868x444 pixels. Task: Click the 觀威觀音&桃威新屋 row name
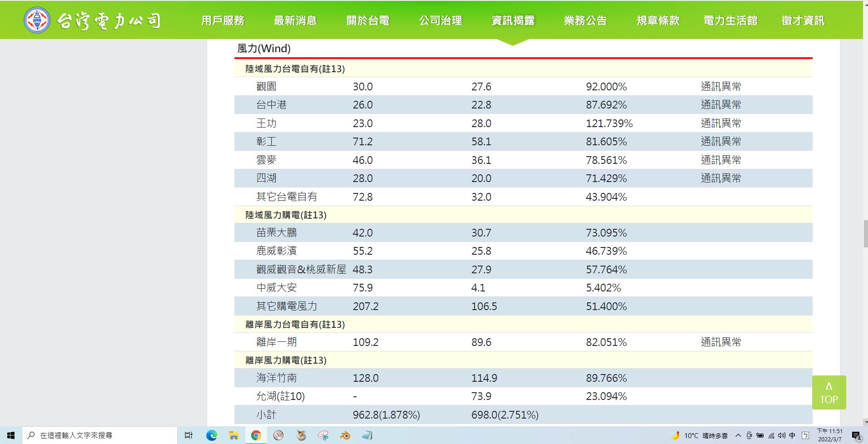tap(301, 269)
